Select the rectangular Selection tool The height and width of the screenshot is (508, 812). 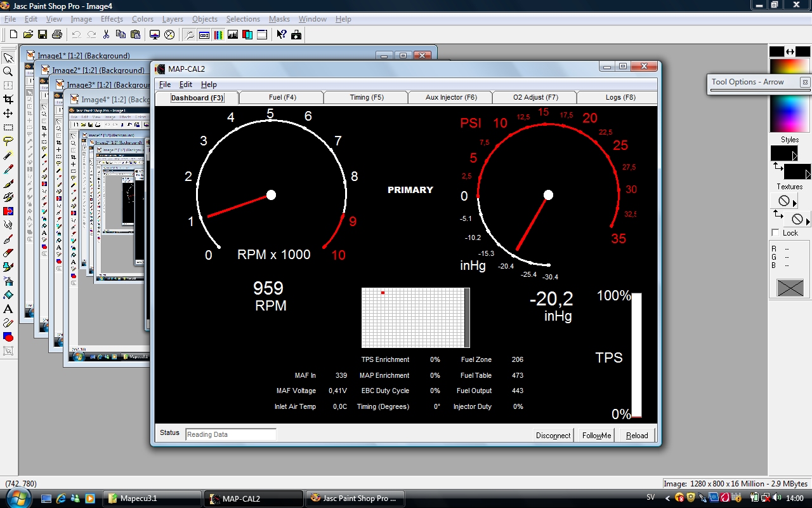tap(8, 127)
